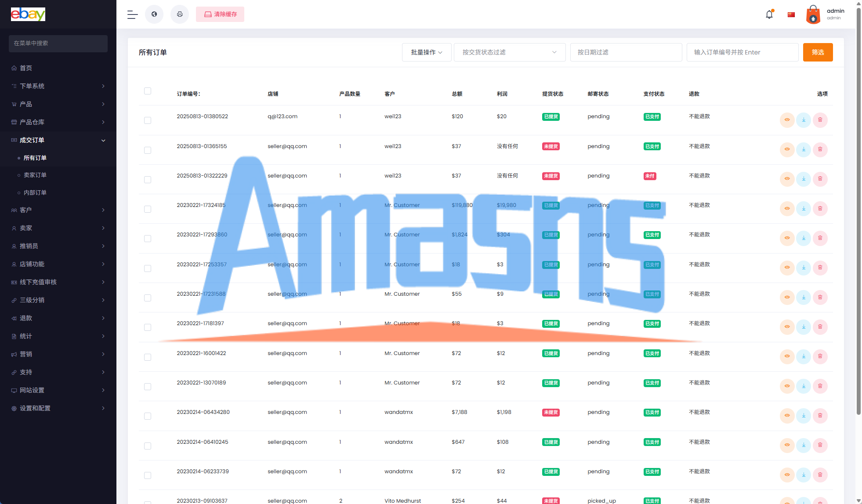The height and width of the screenshot is (504, 862).
Task: Open 内部订单 in the sidebar
Action: [35, 192]
